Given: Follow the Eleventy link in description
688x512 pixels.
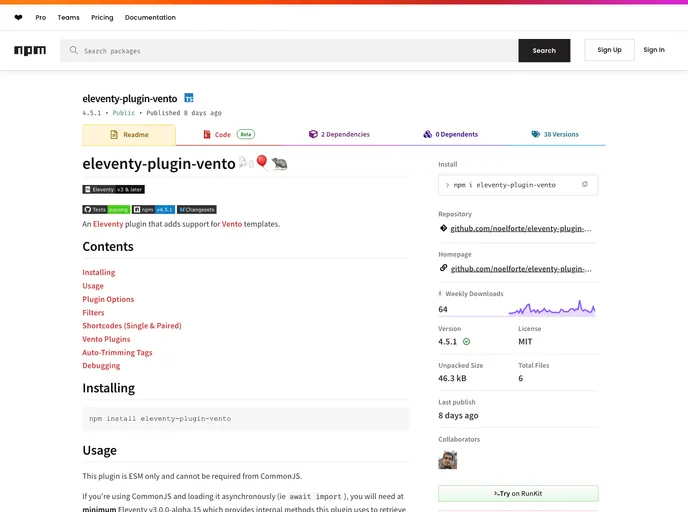Looking at the screenshot, I should pyautogui.click(x=108, y=224).
